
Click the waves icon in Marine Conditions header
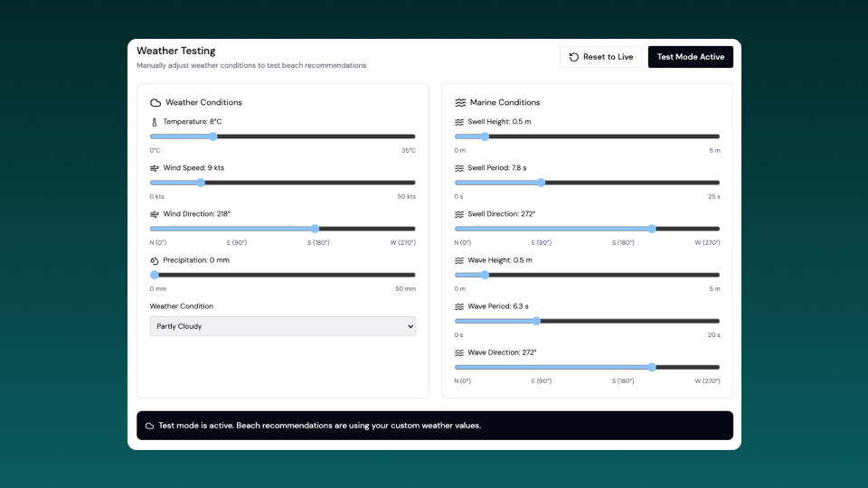460,103
